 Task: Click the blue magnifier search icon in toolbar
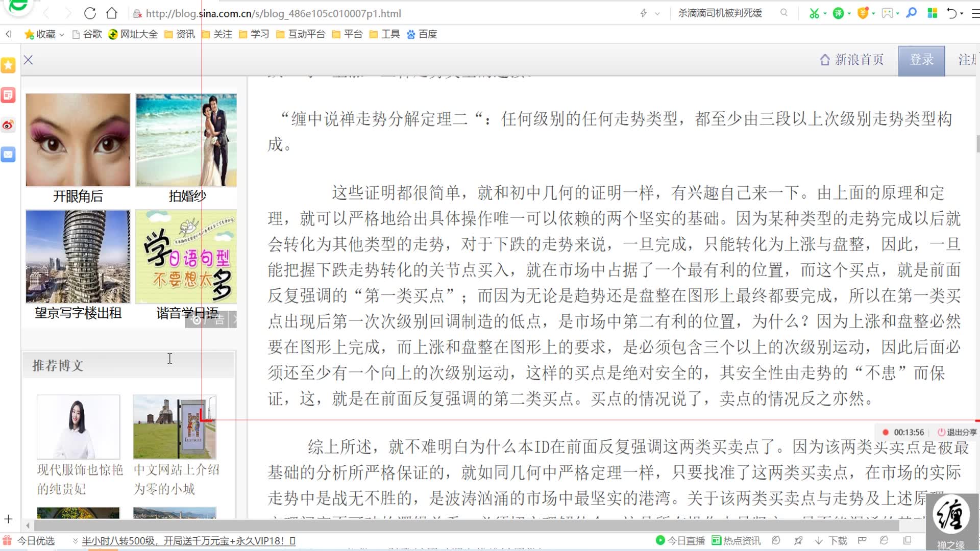(912, 13)
